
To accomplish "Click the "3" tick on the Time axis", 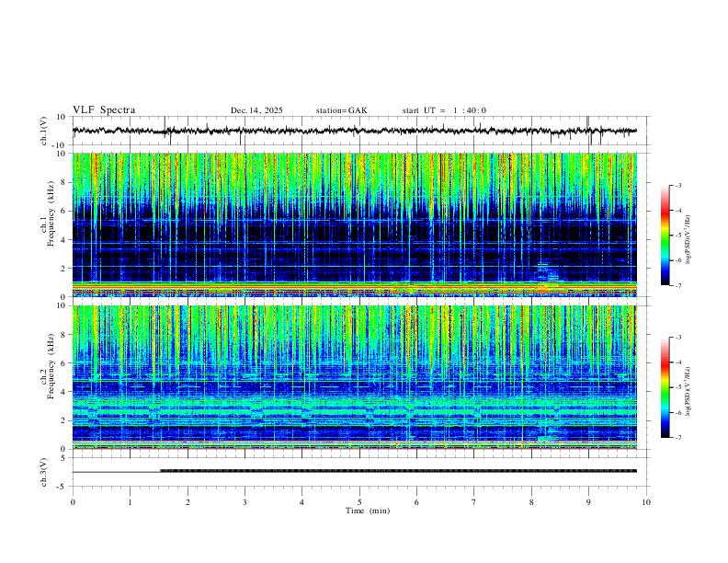I will click(x=245, y=502).
